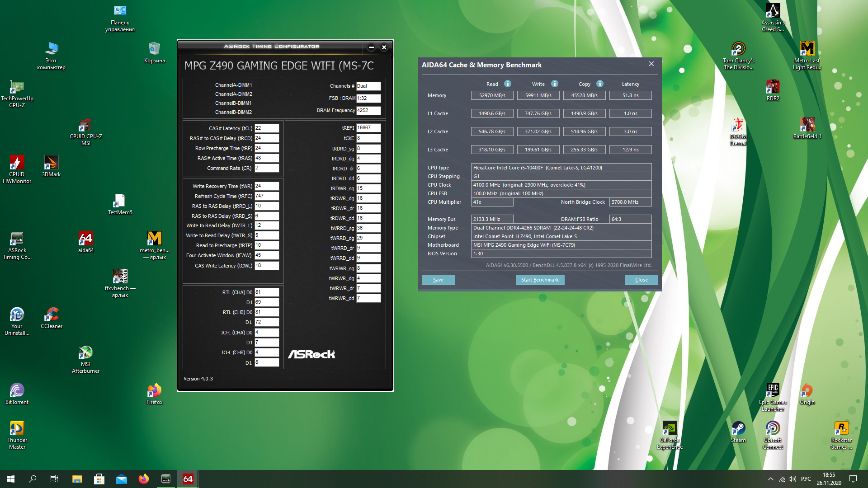Viewport: 868px width, 488px height.
Task: Click the Close button in AIDA64 benchmark
Action: tap(641, 280)
